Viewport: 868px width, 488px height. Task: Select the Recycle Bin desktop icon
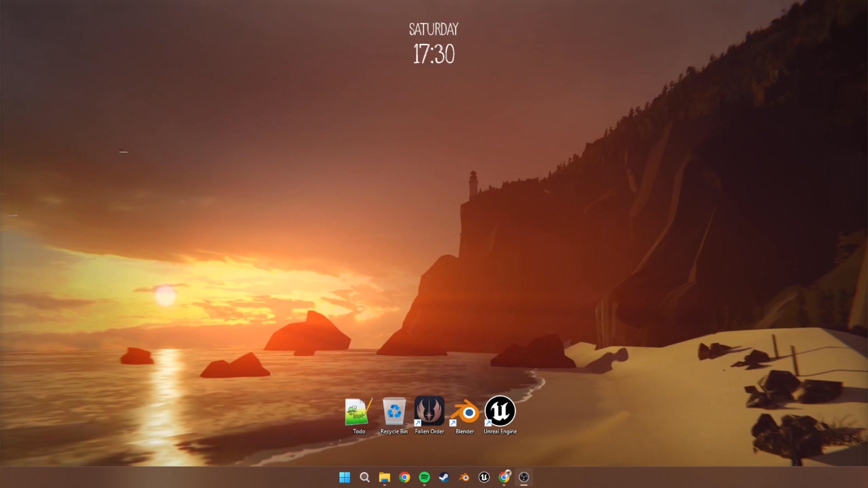tap(394, 416)
